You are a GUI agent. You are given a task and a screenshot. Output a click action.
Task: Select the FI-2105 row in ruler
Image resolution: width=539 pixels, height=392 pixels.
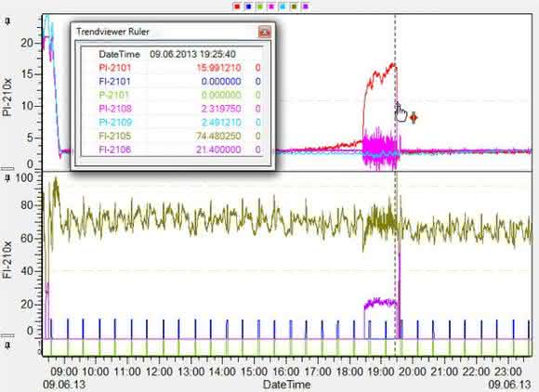coord(171,136)
